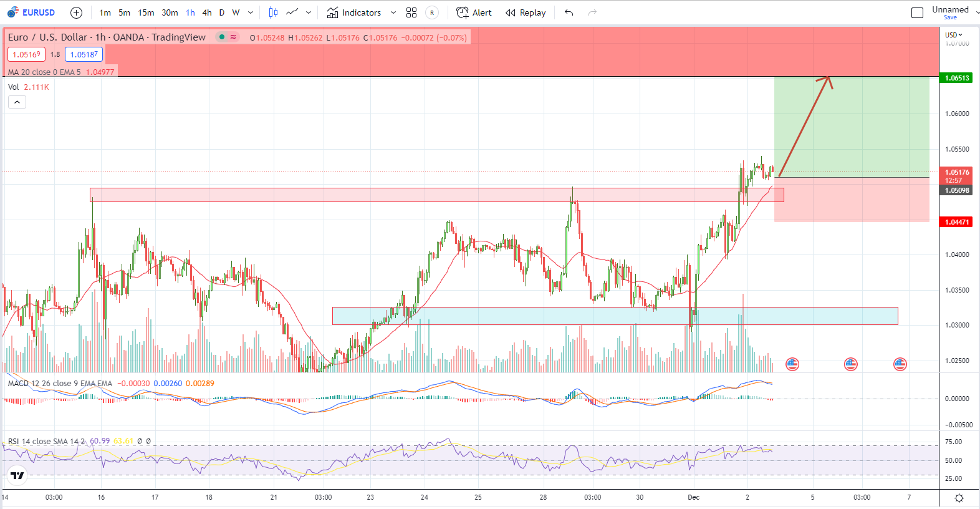Switch to the 5m timeframe
This screenshot has height=509, width=980.
(124, 12)
